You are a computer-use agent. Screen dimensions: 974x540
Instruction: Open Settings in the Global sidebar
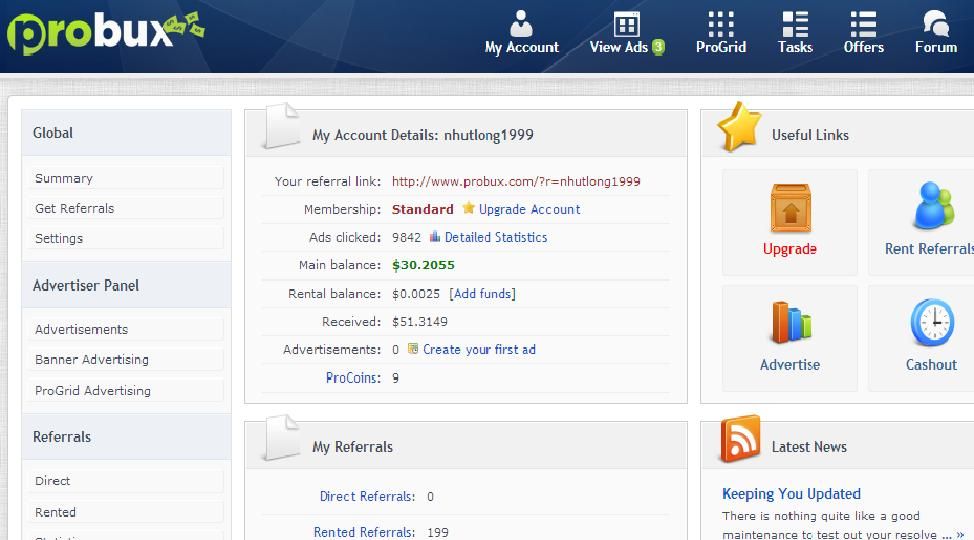pos(59,238)
